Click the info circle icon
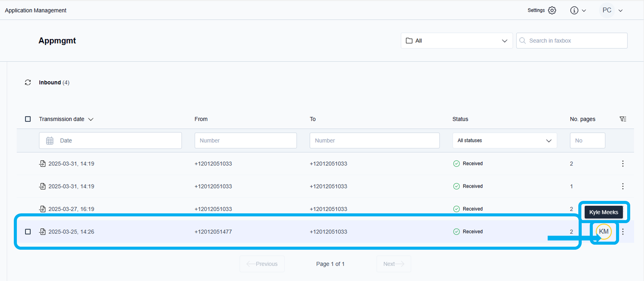Viewport: 644px width, 281px height. 574,10
